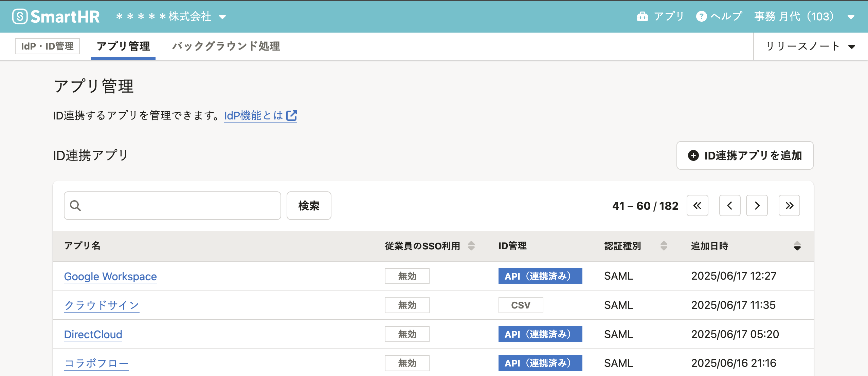Viewport: 868px width, 376px height.
Task: Switch to the バックグラウンド処理 tab
Action: pyautogui.click(x=226, y=46)
